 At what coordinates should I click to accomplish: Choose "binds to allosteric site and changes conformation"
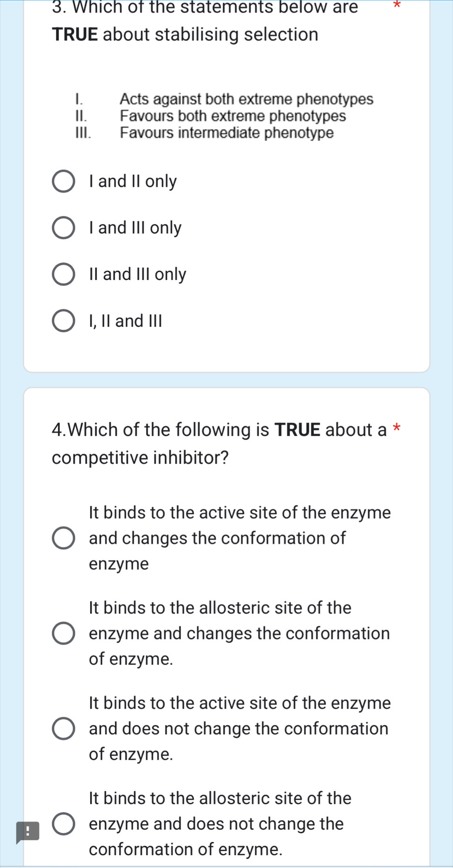[65, 634]
